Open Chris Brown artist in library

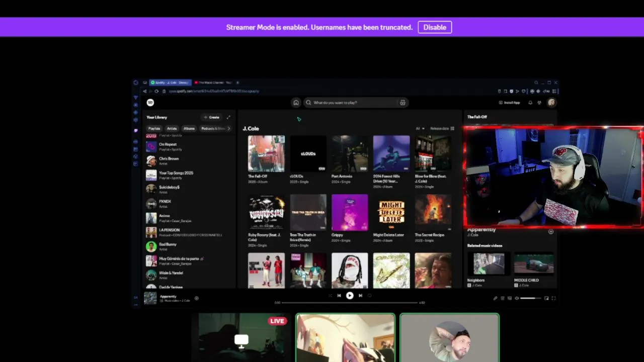pyautogui.click(x=189, y=161)
